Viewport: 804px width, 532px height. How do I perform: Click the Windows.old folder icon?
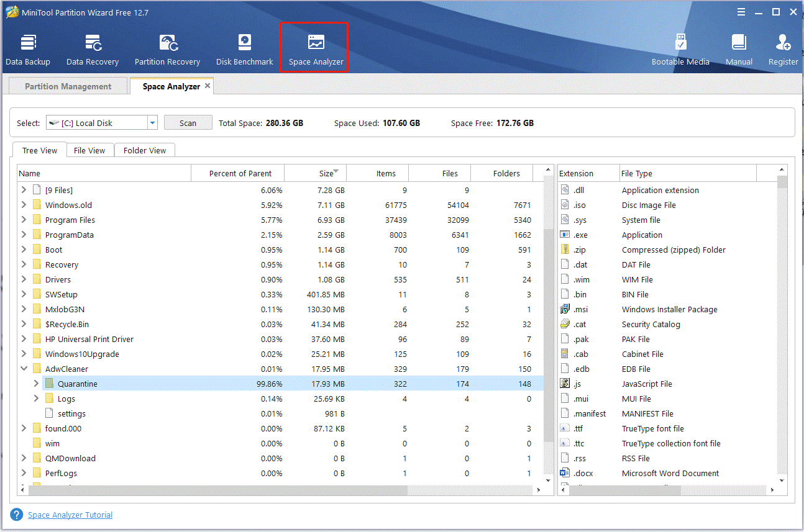pyautogui.click(x=37, y=205)
